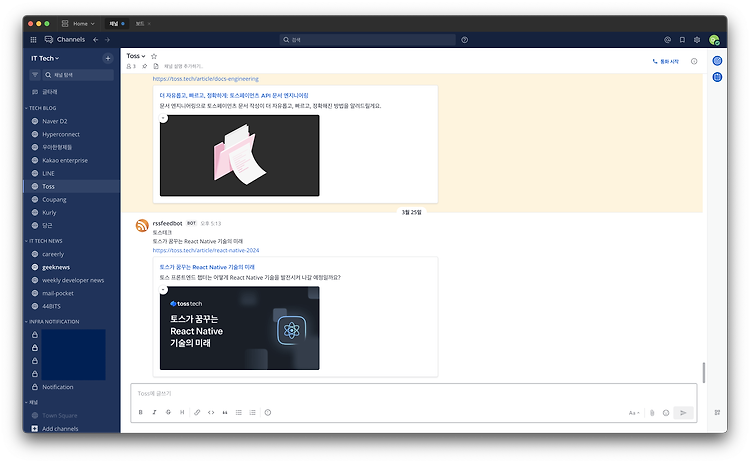This screenshot has width=750, height=463.
Task: Open recent mentions with the @ icon
Action: pyautogui.click(x=668, y=40)
